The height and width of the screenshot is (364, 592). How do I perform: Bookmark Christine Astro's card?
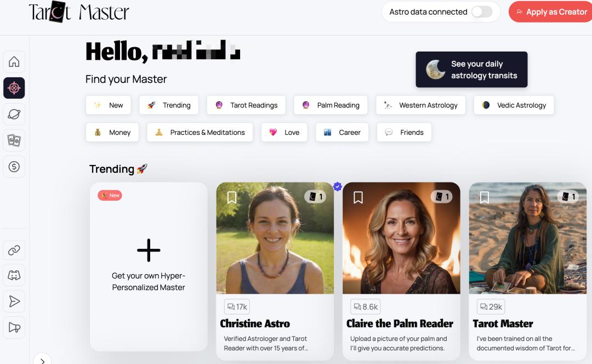pyautogui.click(x=232, y=197)
